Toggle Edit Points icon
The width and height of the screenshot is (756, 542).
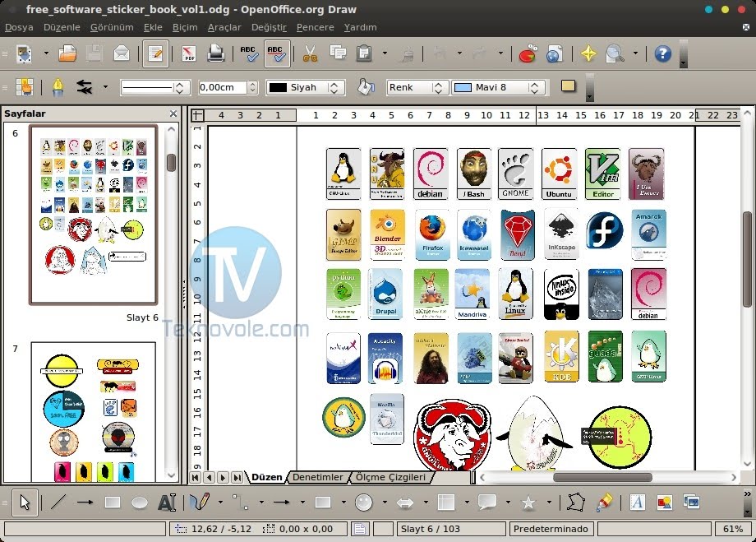pyautogui.click(x=24, y=87)
